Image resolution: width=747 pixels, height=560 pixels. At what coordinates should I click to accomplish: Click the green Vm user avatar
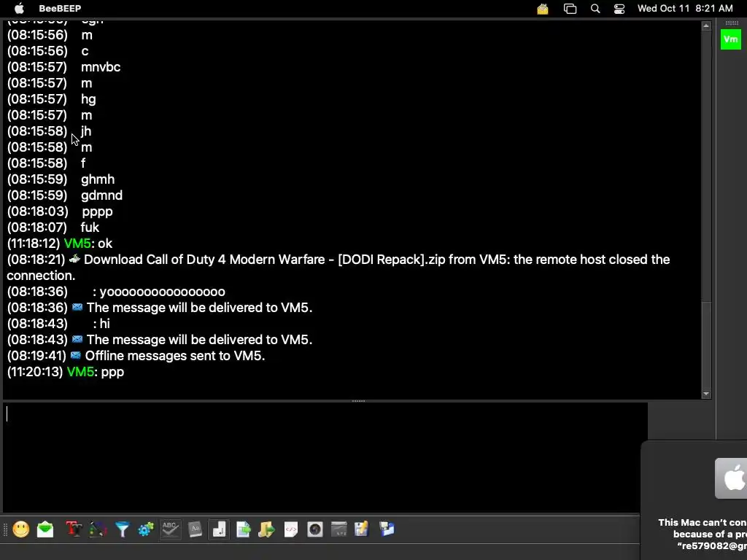click(731, 39)
